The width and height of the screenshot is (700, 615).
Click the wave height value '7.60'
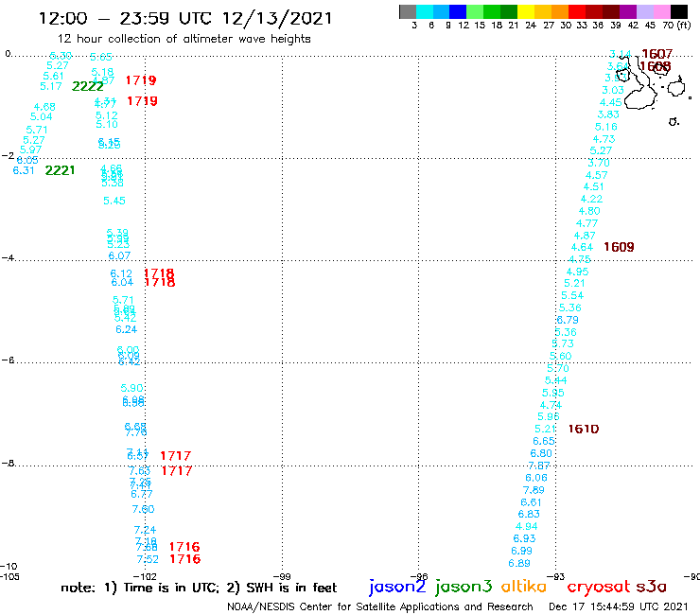tap(143, 509)
